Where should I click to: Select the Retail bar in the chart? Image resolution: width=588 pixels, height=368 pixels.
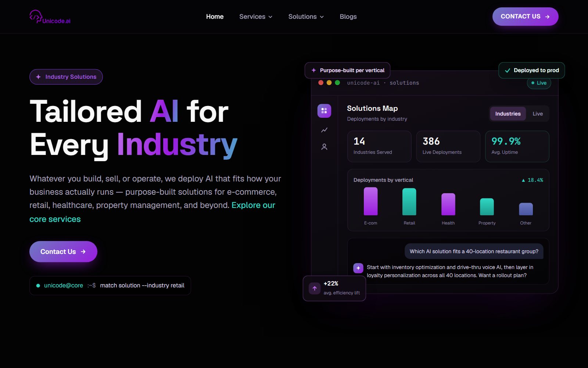tap(409, 202)
